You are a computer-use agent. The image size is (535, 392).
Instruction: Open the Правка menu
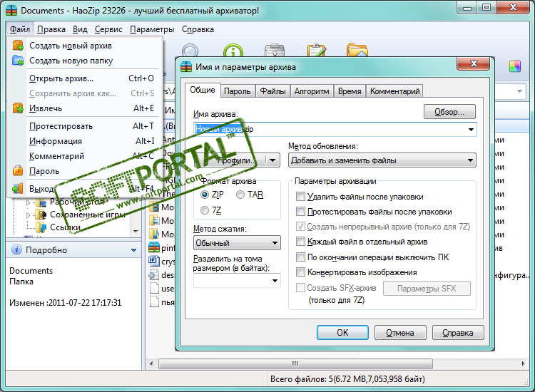(51, 29)
